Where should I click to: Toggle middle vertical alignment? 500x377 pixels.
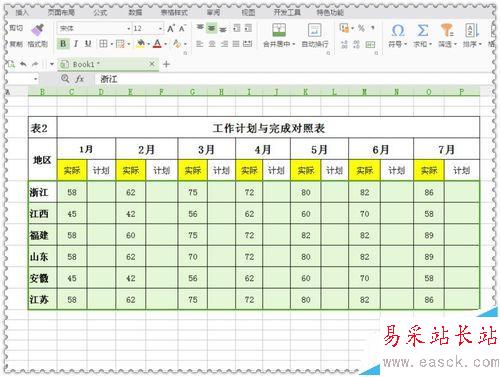[x=211, y=28]
